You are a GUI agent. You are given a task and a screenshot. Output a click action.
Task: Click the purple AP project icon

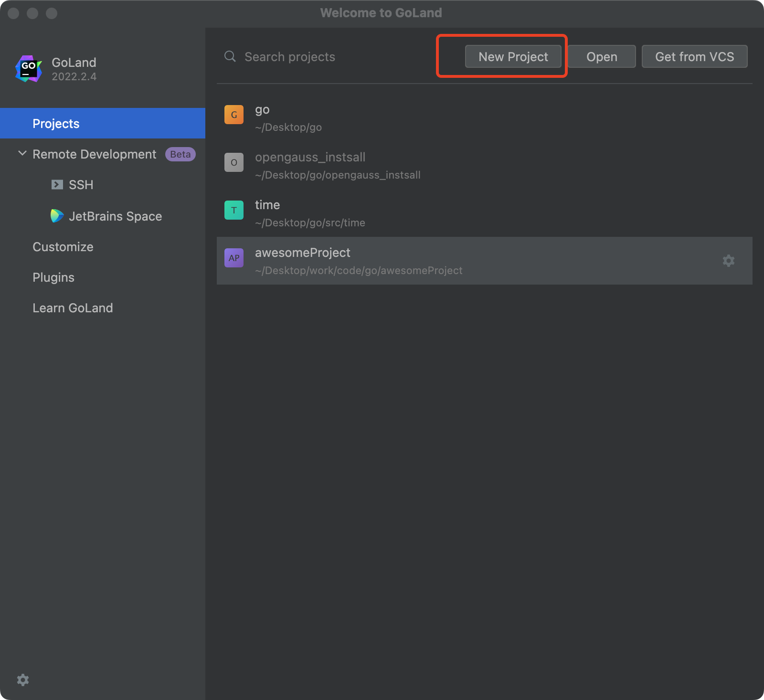234,258
